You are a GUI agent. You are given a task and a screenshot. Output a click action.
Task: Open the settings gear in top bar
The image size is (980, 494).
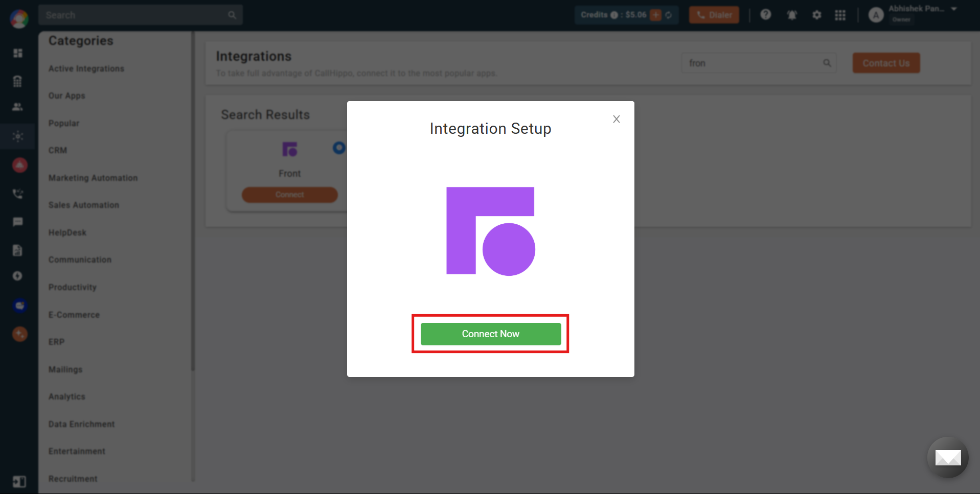pos(816,15)
